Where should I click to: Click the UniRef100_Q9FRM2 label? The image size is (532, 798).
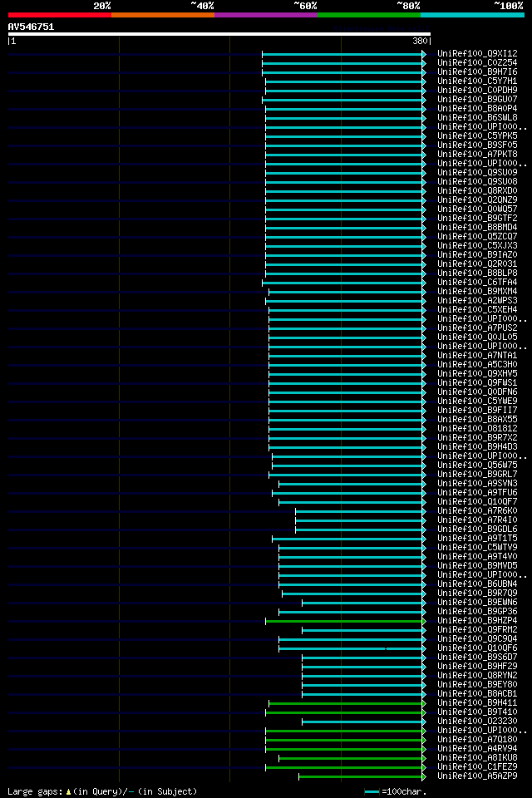point(477,631)
